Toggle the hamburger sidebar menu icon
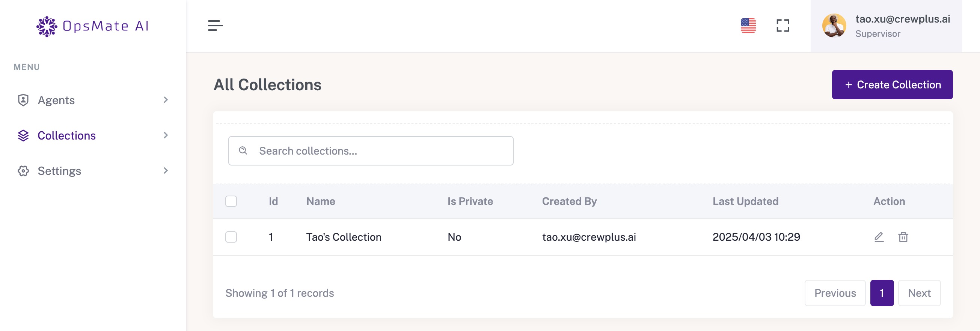This screenshot has height=331, width=980. click(x=215, y=26)
